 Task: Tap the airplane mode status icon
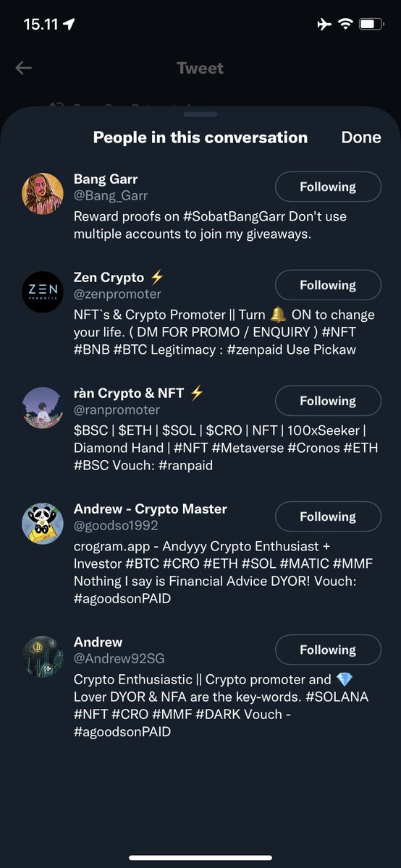pos(324,25)
